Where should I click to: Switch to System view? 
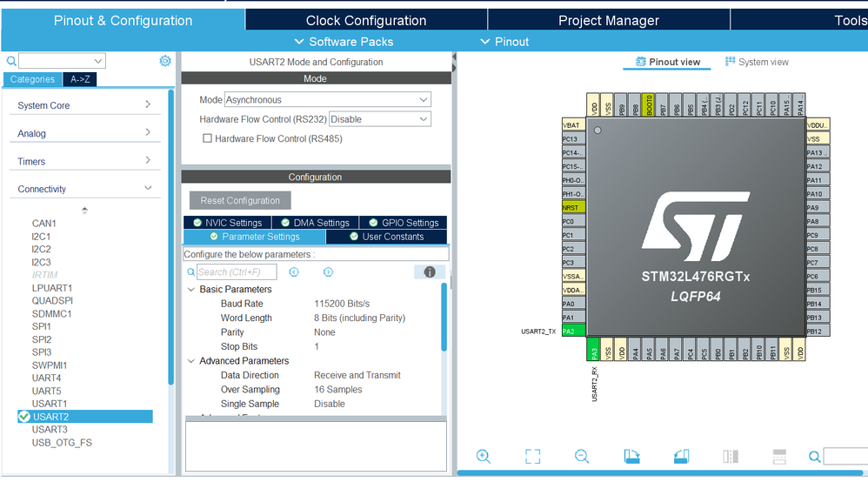[757, 62]
